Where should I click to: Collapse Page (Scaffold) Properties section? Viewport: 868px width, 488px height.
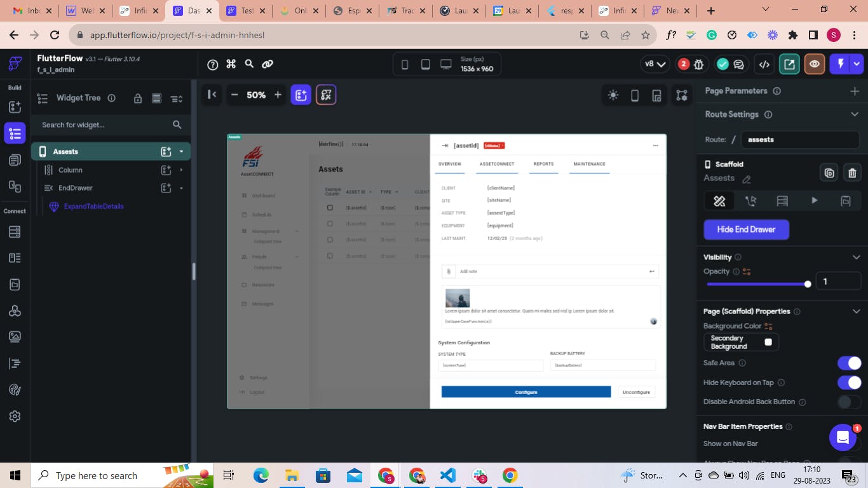pyautogui.click(x=856, y=311)
